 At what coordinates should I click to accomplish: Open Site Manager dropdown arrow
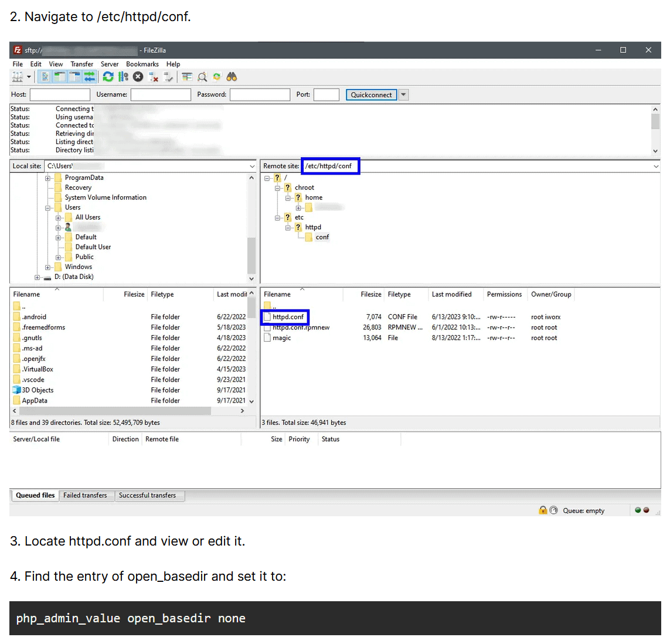pos(29,77)
